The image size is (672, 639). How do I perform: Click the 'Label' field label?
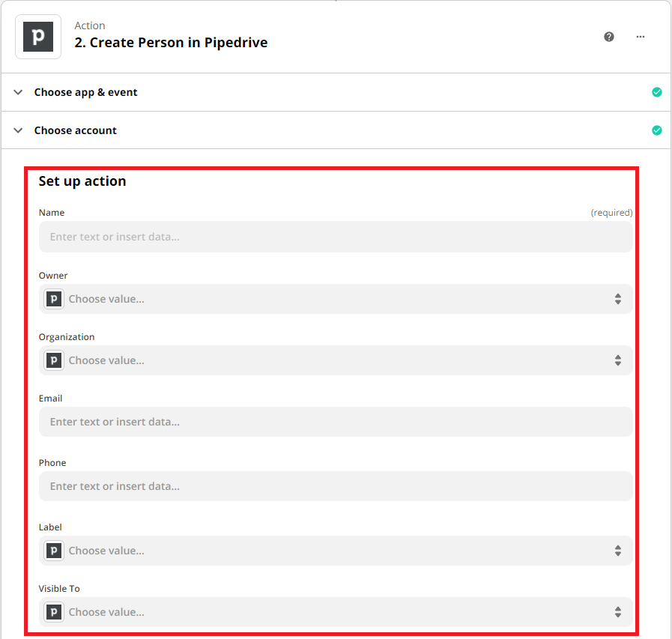click(50, 527)
